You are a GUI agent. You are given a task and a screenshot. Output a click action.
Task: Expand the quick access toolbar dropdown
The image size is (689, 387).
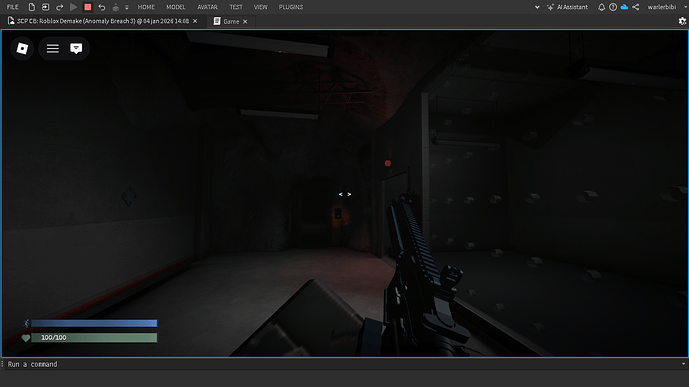pyautogui.click(x=127, y=7)
